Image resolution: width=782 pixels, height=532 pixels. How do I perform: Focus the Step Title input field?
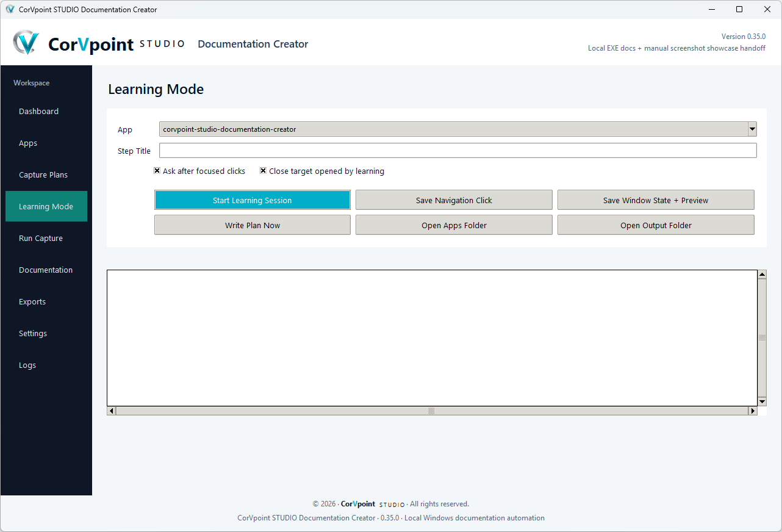(x=458, y=151)
